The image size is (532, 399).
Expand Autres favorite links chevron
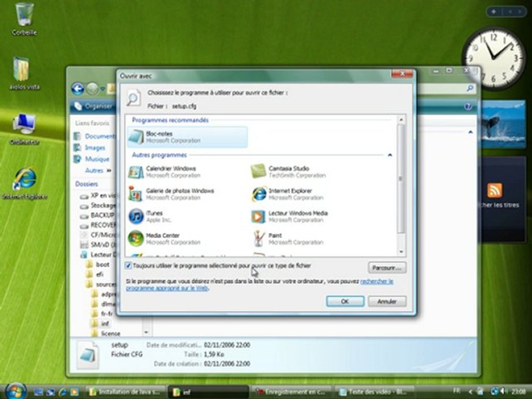click(x=109, y=170)
